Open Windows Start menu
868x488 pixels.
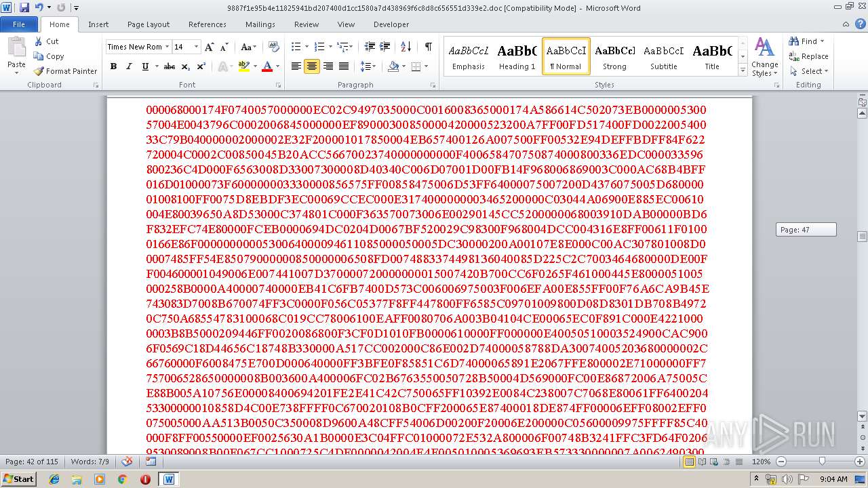[x=18, y=479]
